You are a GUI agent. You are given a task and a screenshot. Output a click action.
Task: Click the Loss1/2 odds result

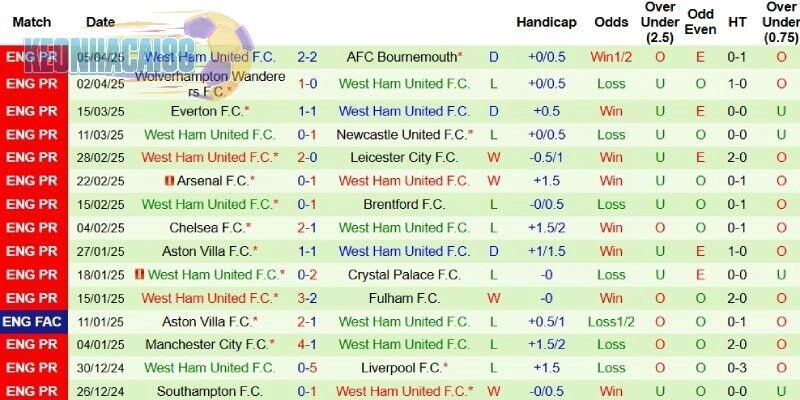(x=611, y=321)
